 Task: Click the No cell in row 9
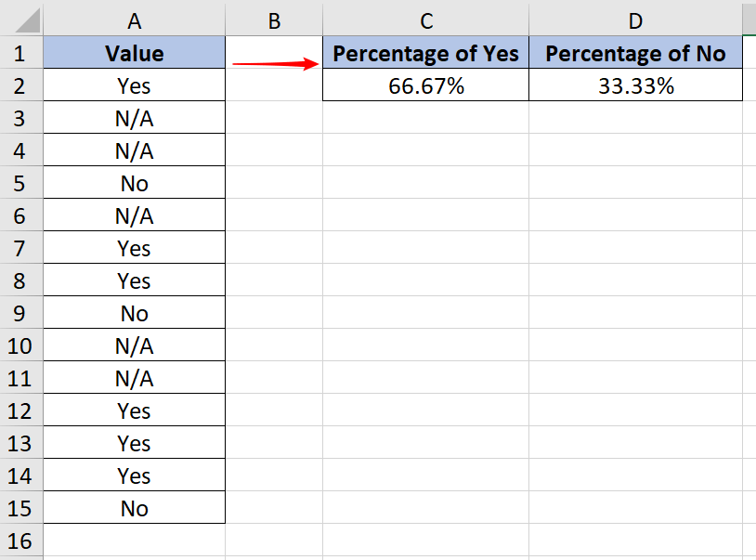tap(134, 312)
